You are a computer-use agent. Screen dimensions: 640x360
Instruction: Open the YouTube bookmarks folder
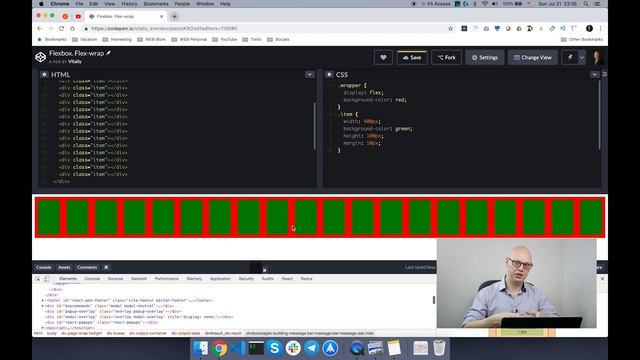[x=224, y=40]
